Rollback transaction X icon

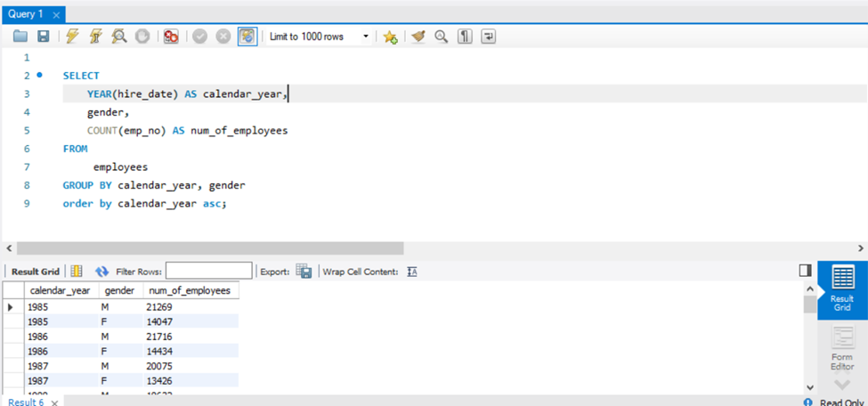coord(223,37)
